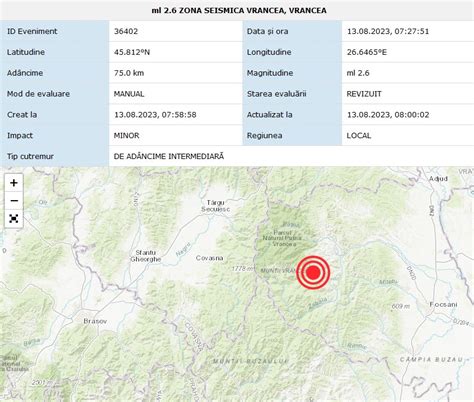Select earthquake type DE ADÂNCIME INTERMEDIARĂ
Image resolution: width=474 pixels, height=402 pixels.
point(169,156)
